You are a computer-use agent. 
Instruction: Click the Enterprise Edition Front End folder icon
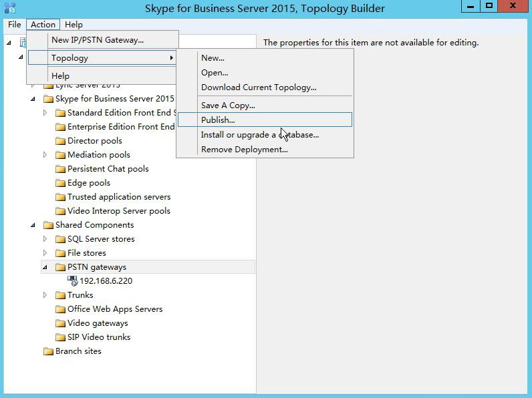click(60, 127)
